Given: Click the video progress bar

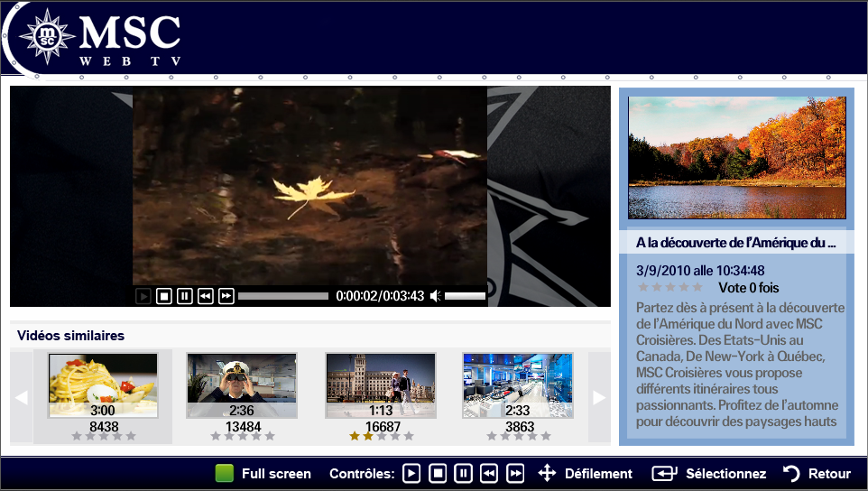Looking at the screenshot, I should click(283, 296).
